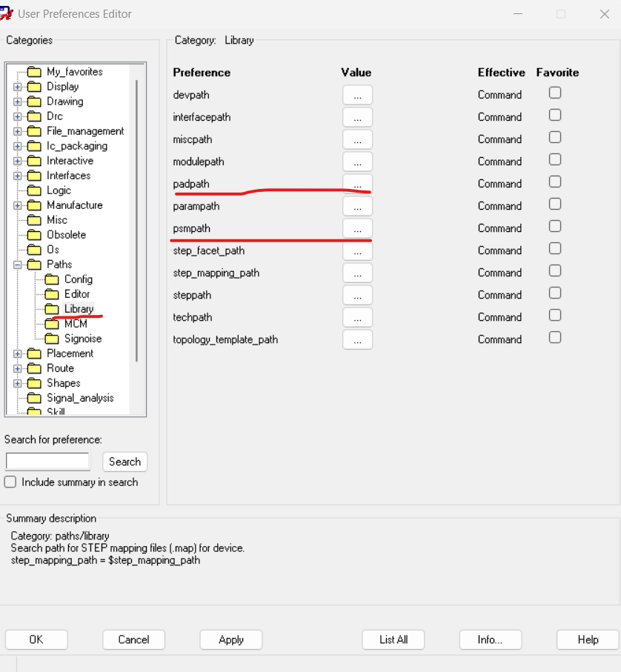Open the steppath value editor button
The height and width of the screenshot is (672, 621).
357,296
